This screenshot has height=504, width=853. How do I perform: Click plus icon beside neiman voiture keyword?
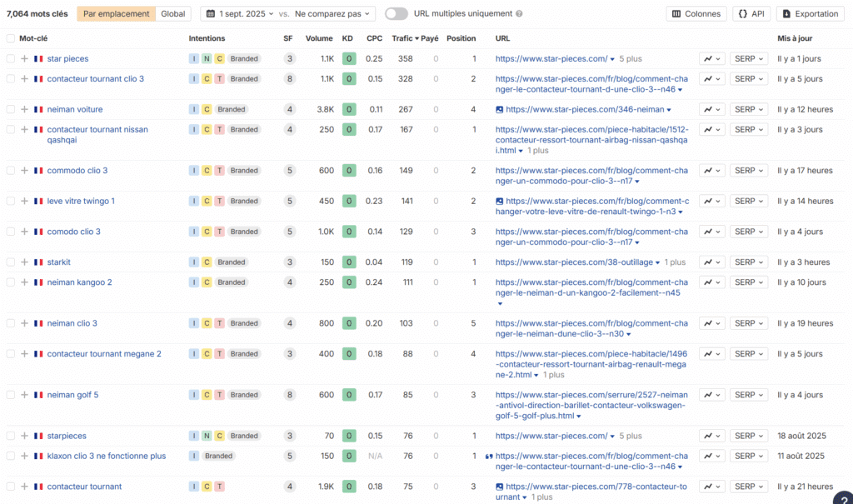click(24, 109)
